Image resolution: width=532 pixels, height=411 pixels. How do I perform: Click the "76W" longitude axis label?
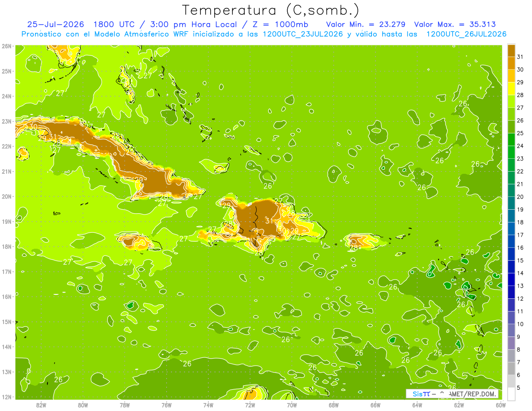pos(166,404)
